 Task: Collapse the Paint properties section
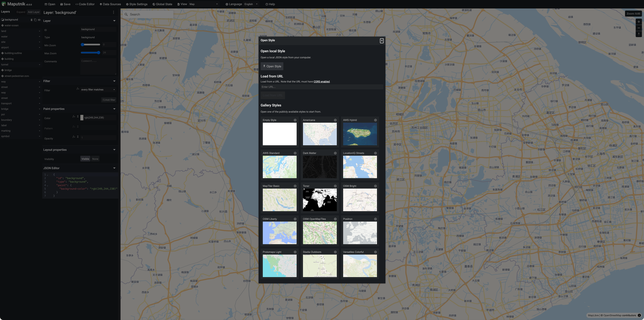(114, 109)
